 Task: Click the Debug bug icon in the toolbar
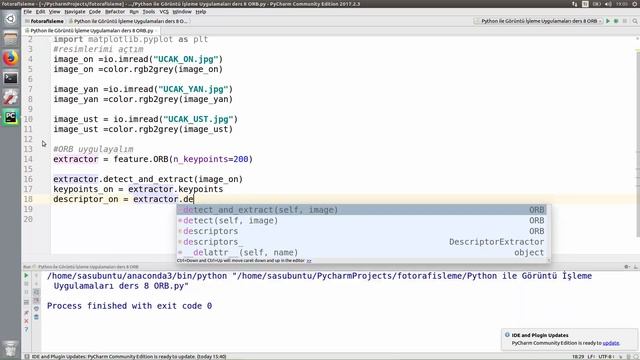[x=616, y=21]
